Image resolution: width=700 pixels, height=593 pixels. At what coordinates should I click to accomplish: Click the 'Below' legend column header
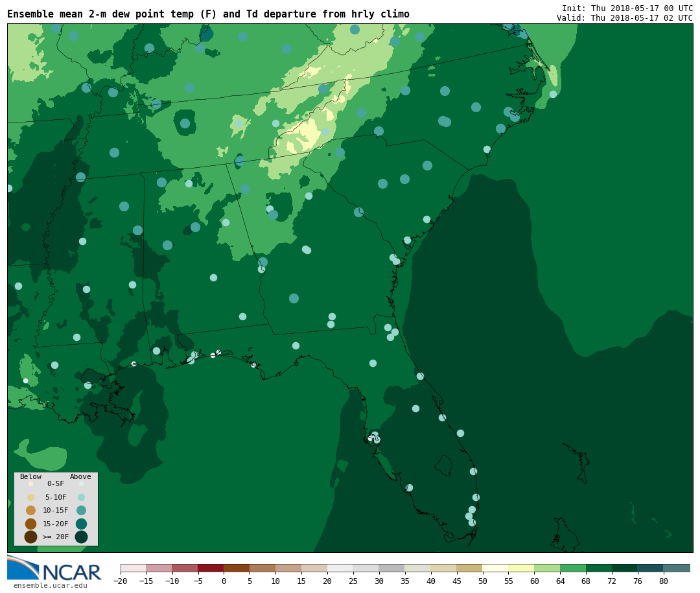30,476
